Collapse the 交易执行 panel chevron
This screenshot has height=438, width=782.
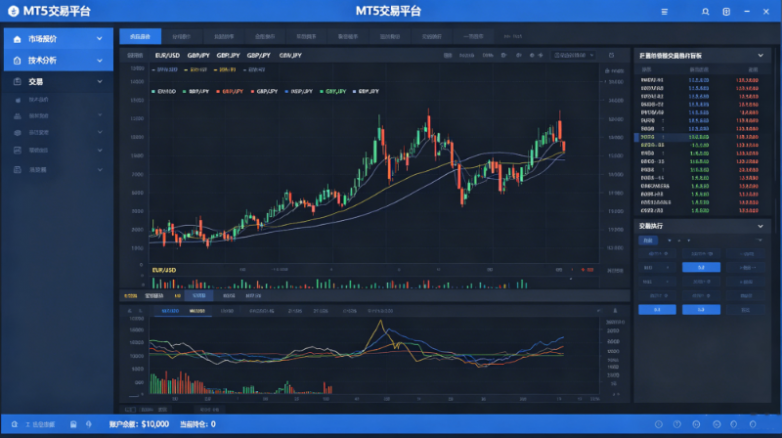pyautogui.click(x=760, y=226)
